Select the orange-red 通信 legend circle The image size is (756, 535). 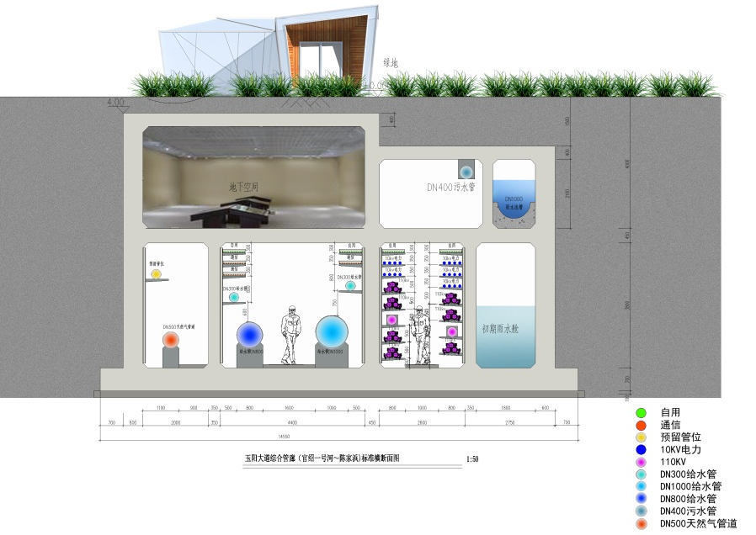tap(641, 425)
